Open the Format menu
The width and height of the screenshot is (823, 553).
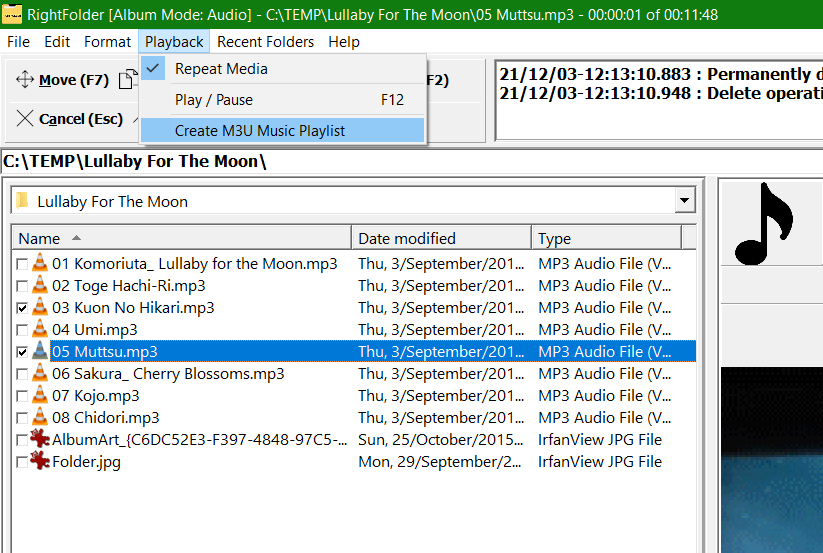pyautogui.click(x=107, y=41)
